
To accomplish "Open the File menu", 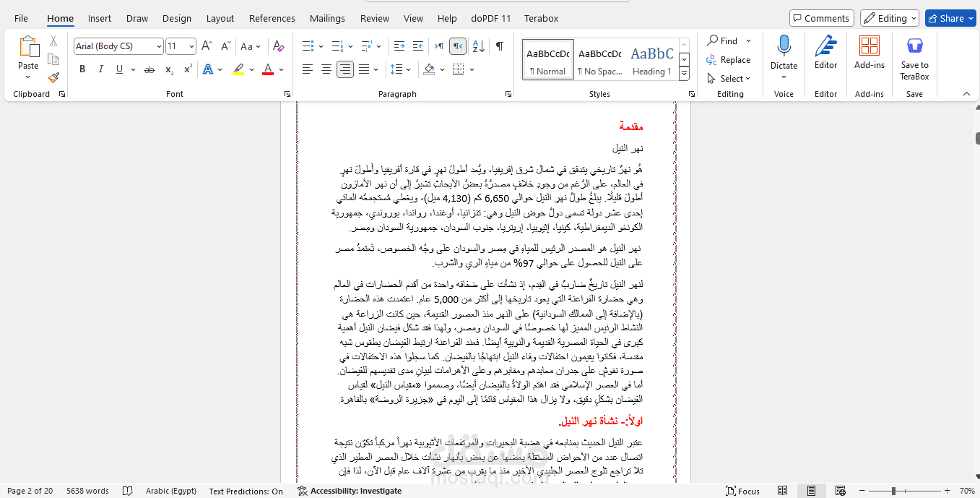I will [x=22, y=18].
